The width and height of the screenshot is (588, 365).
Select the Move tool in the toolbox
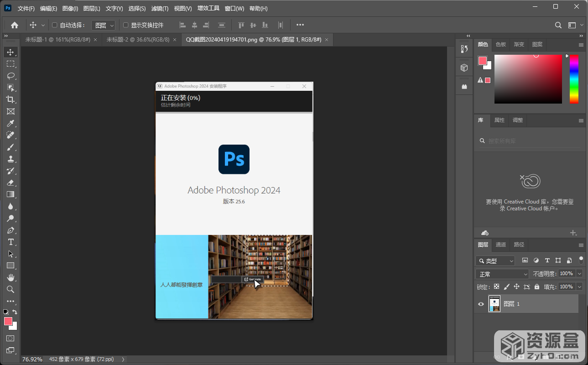click(10, 52)
